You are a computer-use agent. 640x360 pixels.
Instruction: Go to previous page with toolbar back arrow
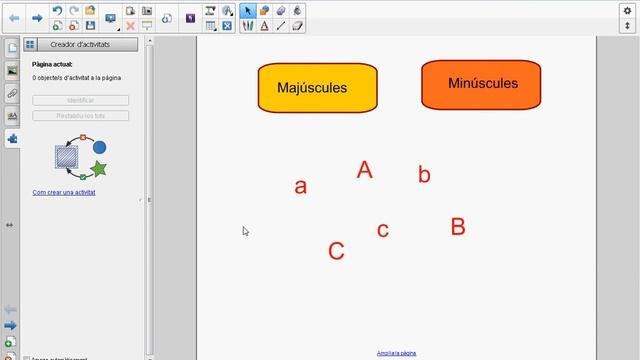click(14, 18)
